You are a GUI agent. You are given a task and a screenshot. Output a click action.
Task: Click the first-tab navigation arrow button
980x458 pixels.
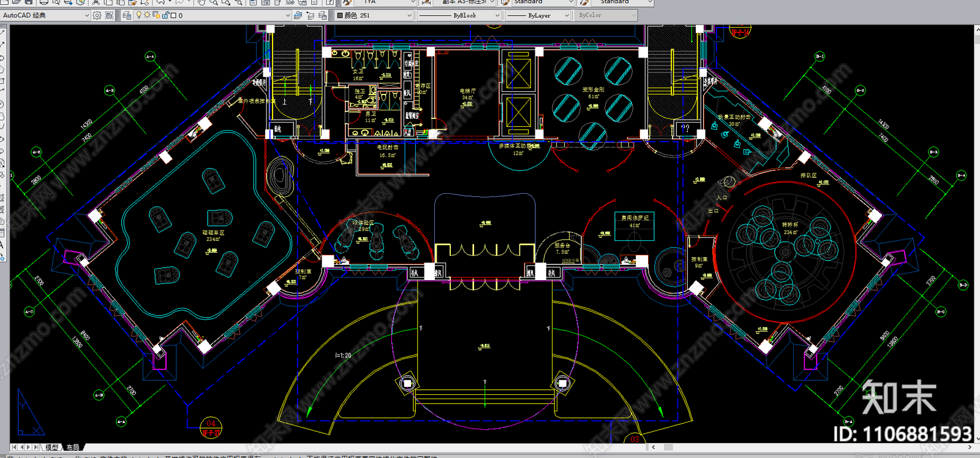(14, 448)
